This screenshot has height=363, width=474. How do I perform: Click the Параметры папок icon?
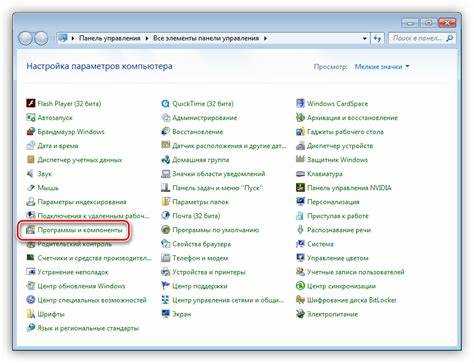[x=165, y=202]
